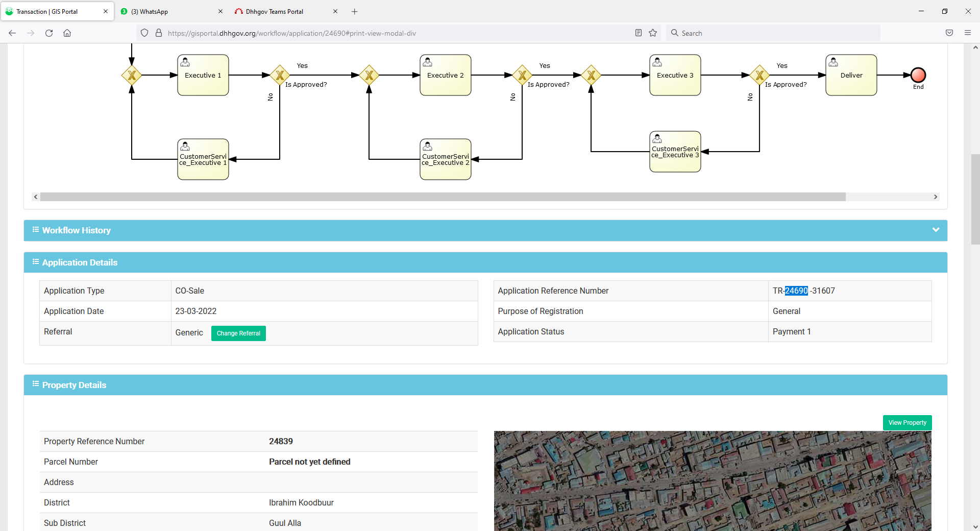Click the page scroll down arrow

coord(975,526)
